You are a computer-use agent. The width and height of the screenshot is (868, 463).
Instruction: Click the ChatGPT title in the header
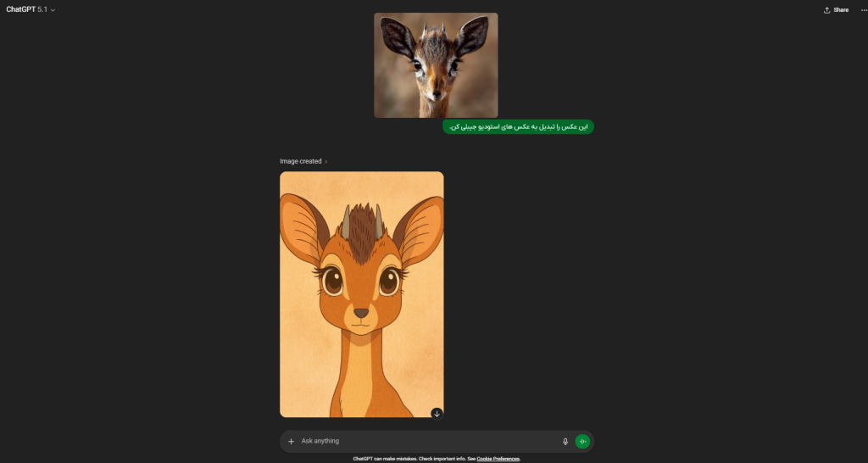tap(20, 10)
